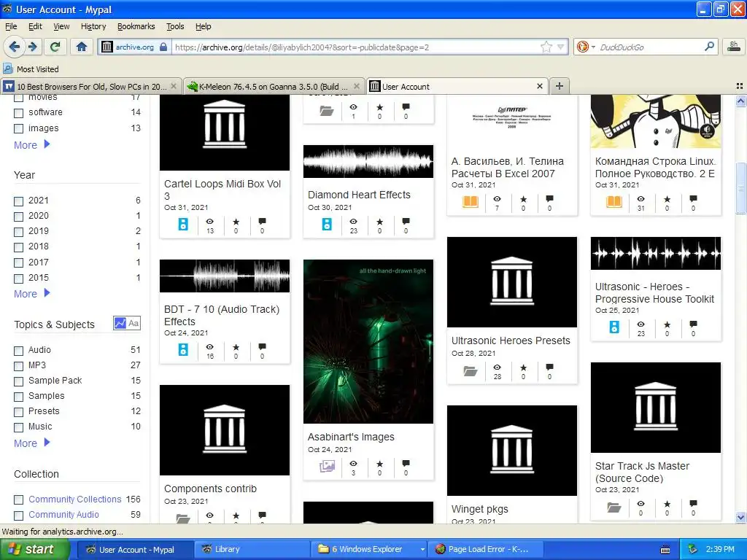Image resolution: width=747 pixels, height=560 pixels.
Task: Click the audio type icon under Diamond Heart Effects
Action: click(x=327, y=224)
